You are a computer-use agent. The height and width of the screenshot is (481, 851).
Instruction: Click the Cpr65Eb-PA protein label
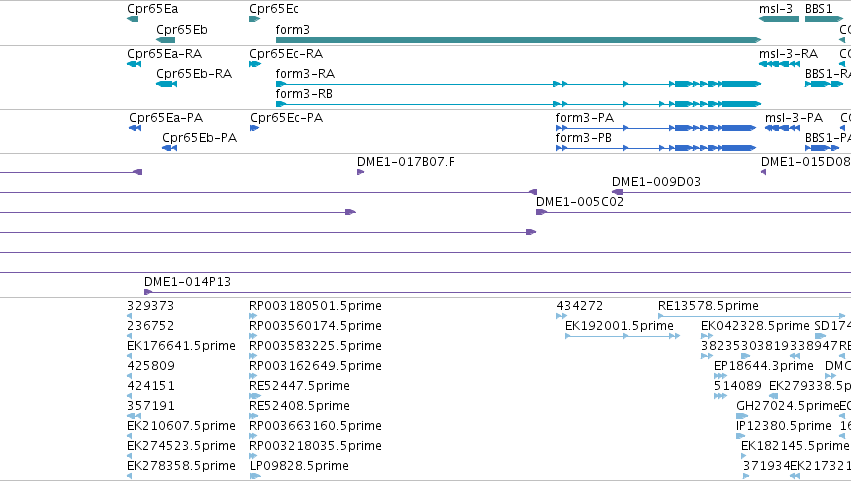[x=200, y=138]
